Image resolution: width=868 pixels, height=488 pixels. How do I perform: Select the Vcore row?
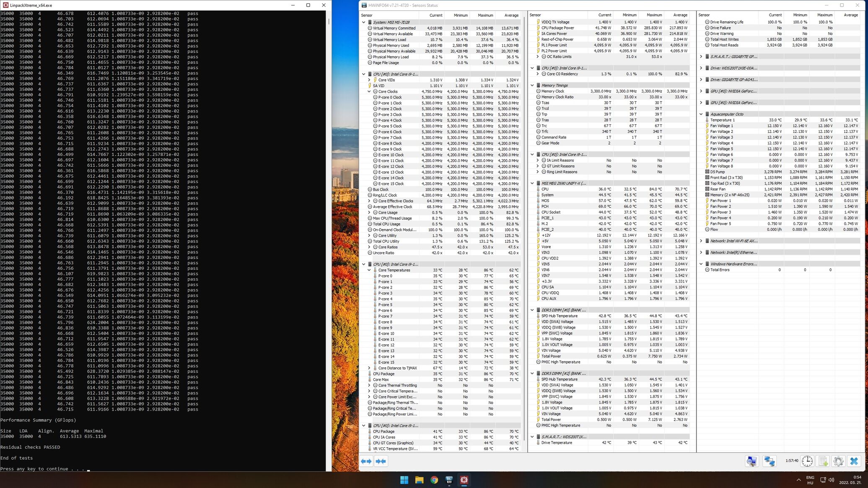pyautogui.click(x=609, y=247)
